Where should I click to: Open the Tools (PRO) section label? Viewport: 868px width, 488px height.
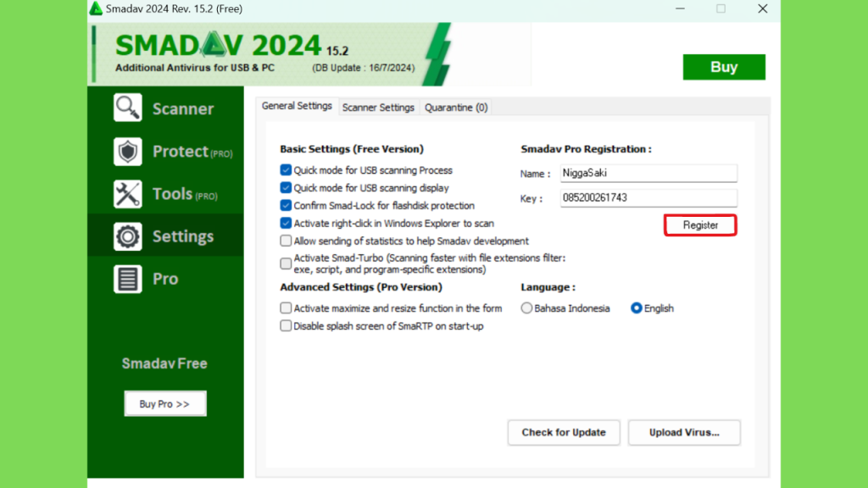tap(185, 194)
